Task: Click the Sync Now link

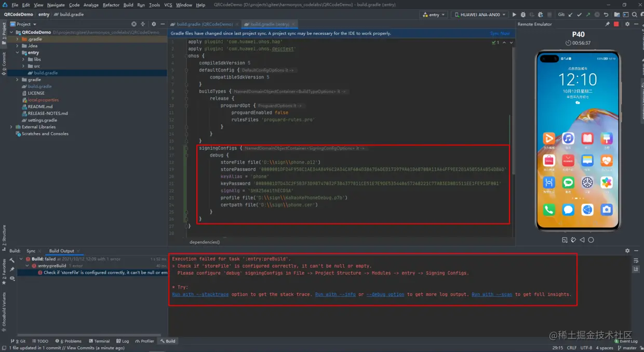Action: (500, 33)
